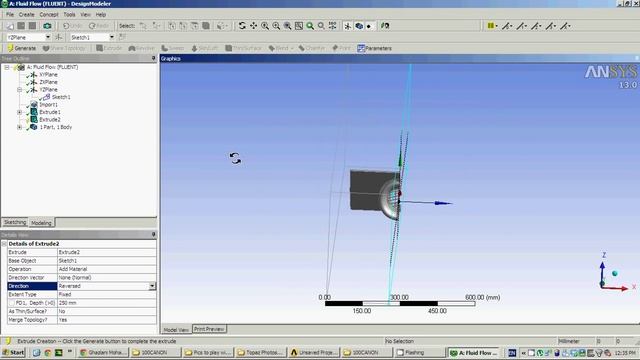
Task: Pin the Tree Outline panel
Action: pyautogui.click(x=153, y=58)
